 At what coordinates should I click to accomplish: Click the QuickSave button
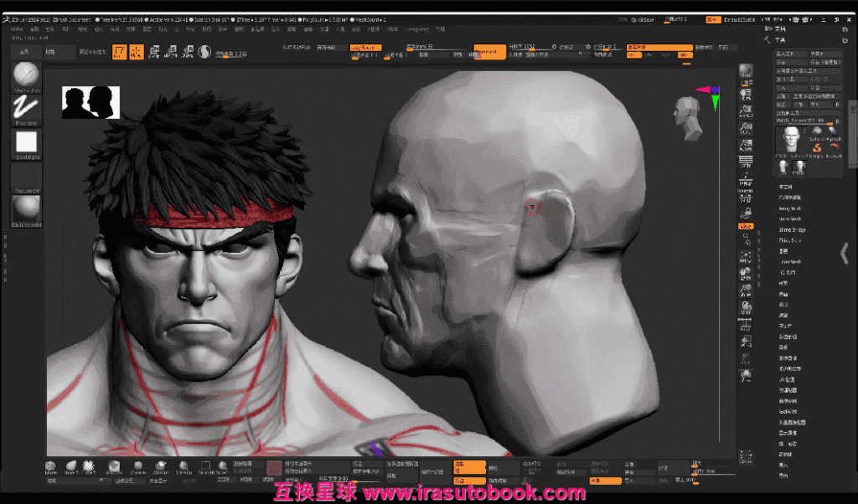click(643, 20)
